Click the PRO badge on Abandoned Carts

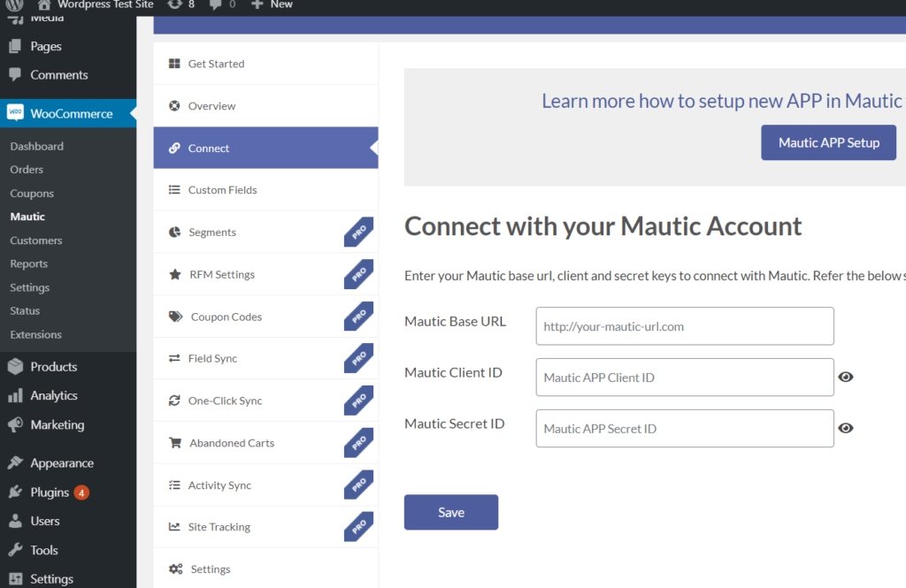[359, 442]
